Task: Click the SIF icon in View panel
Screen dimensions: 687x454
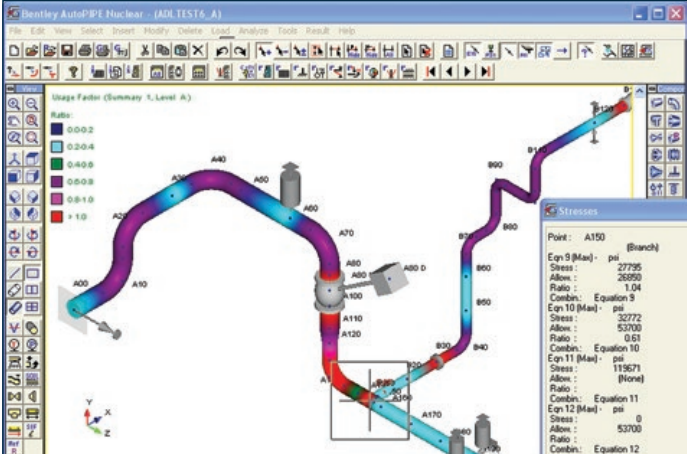Action: click(x=32, y=430)
